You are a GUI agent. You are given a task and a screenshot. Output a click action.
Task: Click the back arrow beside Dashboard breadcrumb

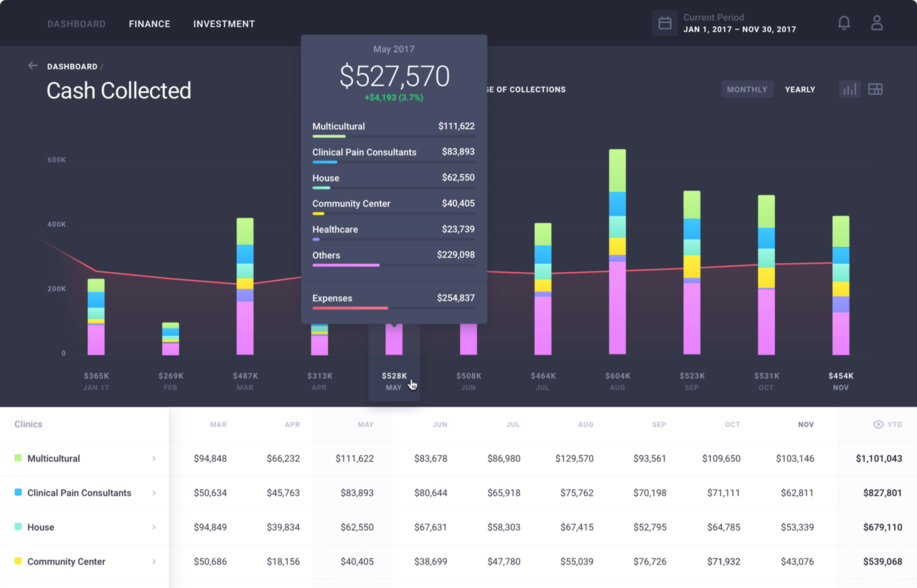33,66
